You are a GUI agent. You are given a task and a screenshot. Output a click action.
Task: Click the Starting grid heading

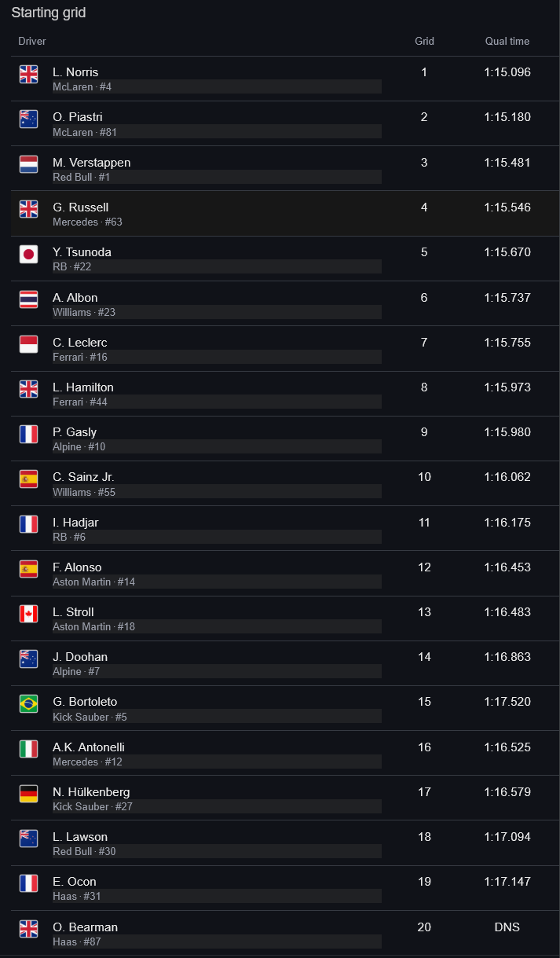pos(49,13)
